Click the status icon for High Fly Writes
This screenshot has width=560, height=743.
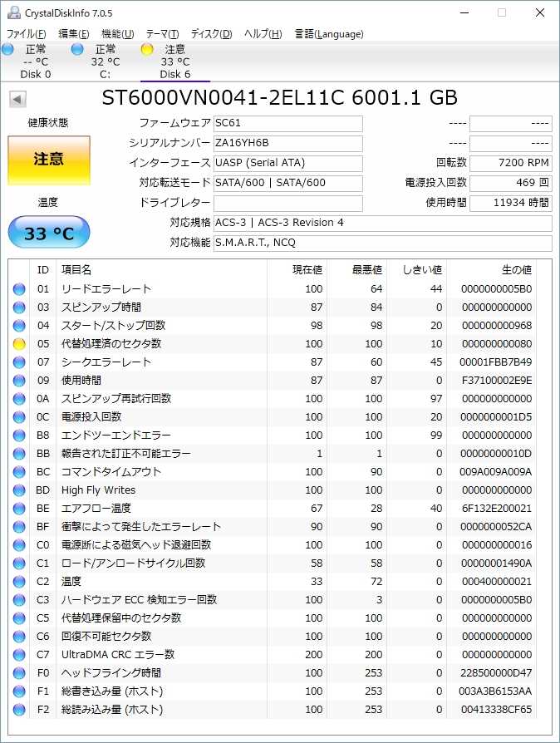19,490
